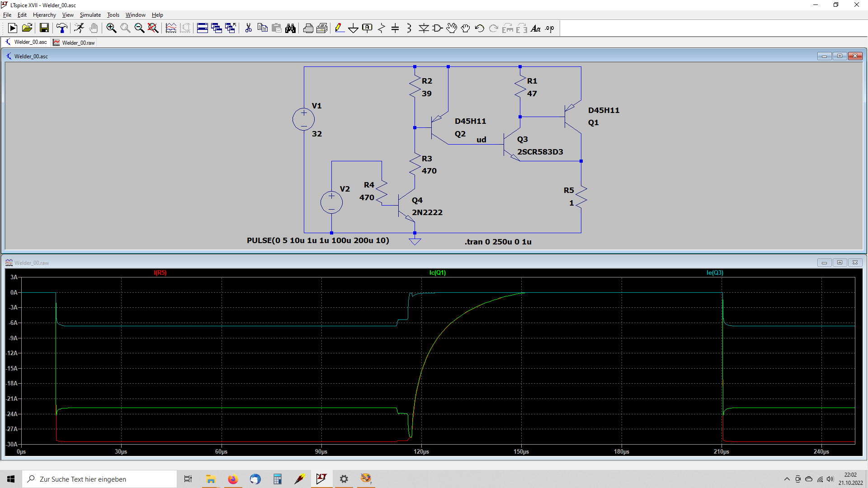868x488 pixels.
Task: Open the File menu
Action: pyautogui.click(x=7, y=15)
